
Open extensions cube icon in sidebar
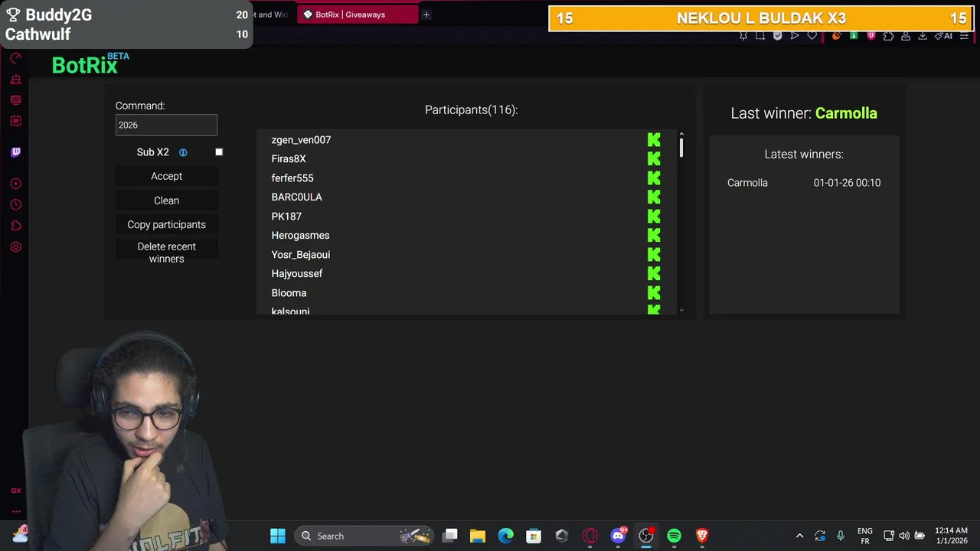pos(15,226)
